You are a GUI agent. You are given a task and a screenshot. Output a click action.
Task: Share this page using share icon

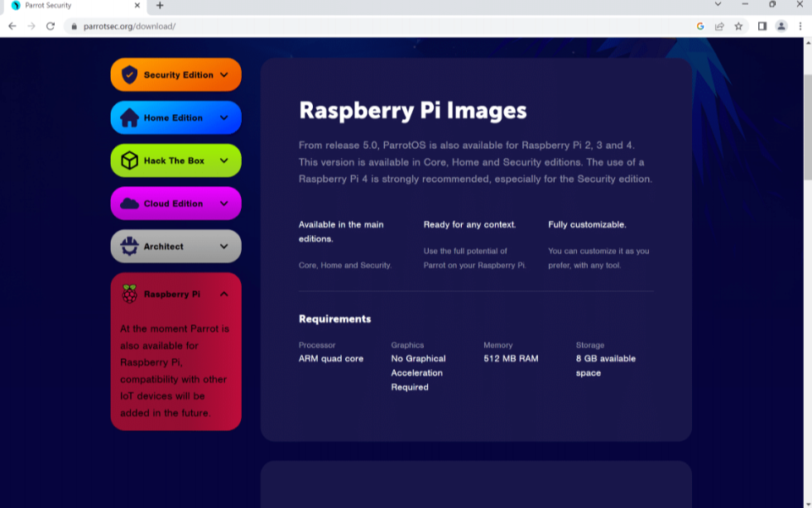point(719,26)
